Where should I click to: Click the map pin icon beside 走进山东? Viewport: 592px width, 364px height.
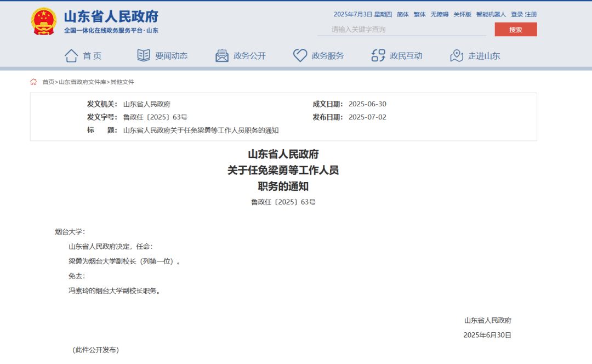pyautogui.click(x=457, y=55)
